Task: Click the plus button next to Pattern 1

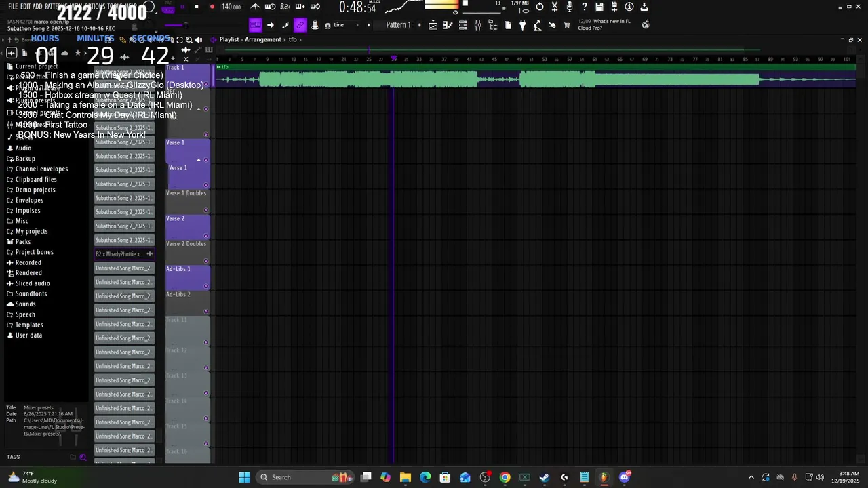Action: 419,25
